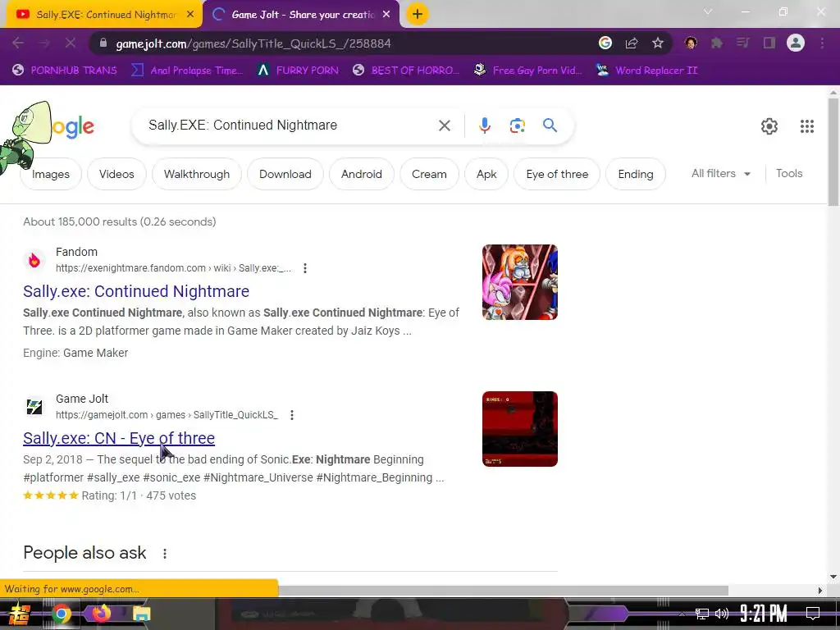This screenshot has width=840, height=630.
Task: Close the Sally.EXE YouTube tab
Action: (189, 15)
